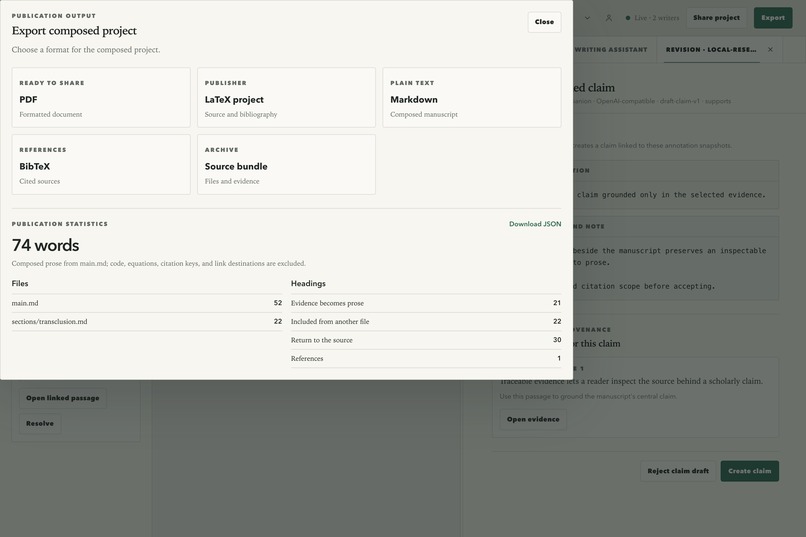Pick the Markdown composed manuscript export
806x537 pixels.
(x=471, y=97)
